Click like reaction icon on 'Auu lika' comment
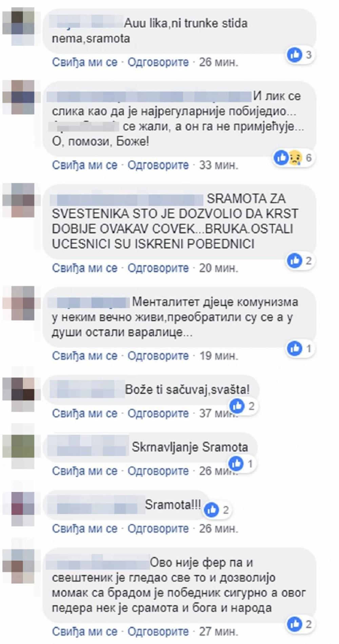Viewport: 339px width, 644px height. (x=294, y=55)
